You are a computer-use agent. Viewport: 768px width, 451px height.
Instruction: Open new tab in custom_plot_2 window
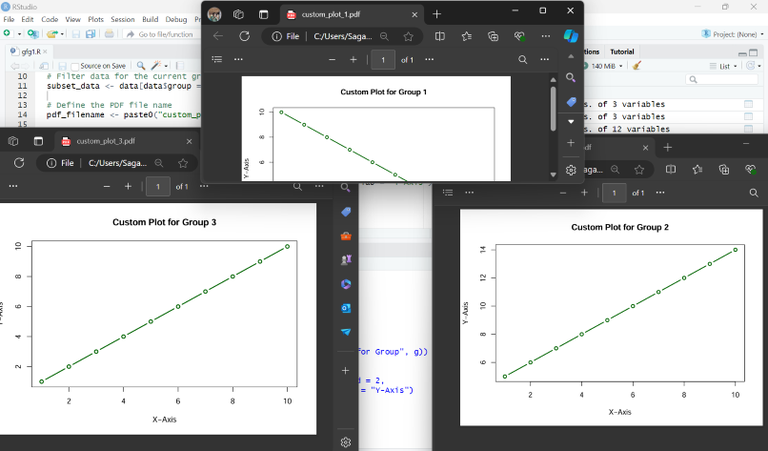(x=668, y=147)
